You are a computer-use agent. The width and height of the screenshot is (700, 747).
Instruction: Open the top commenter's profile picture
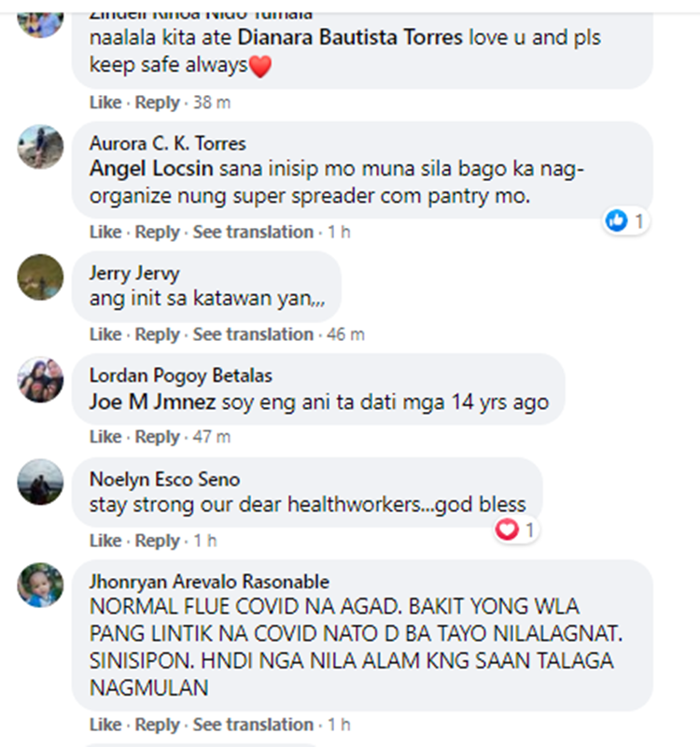pos(40,21)
